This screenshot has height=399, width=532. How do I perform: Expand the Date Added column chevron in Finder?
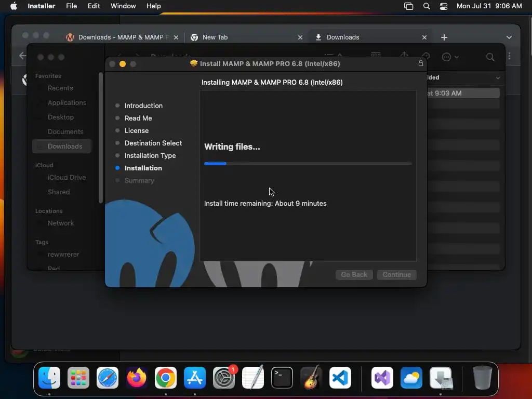pos(498,78)
